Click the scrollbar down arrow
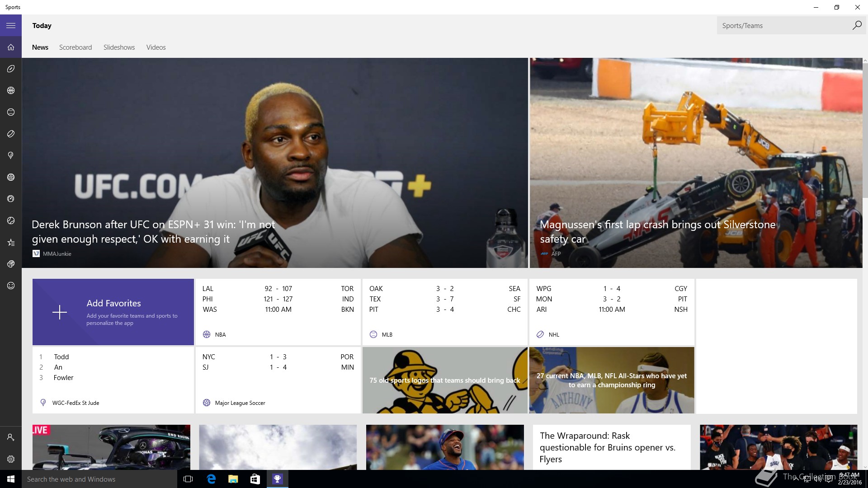868x488 pixels. 865,467
